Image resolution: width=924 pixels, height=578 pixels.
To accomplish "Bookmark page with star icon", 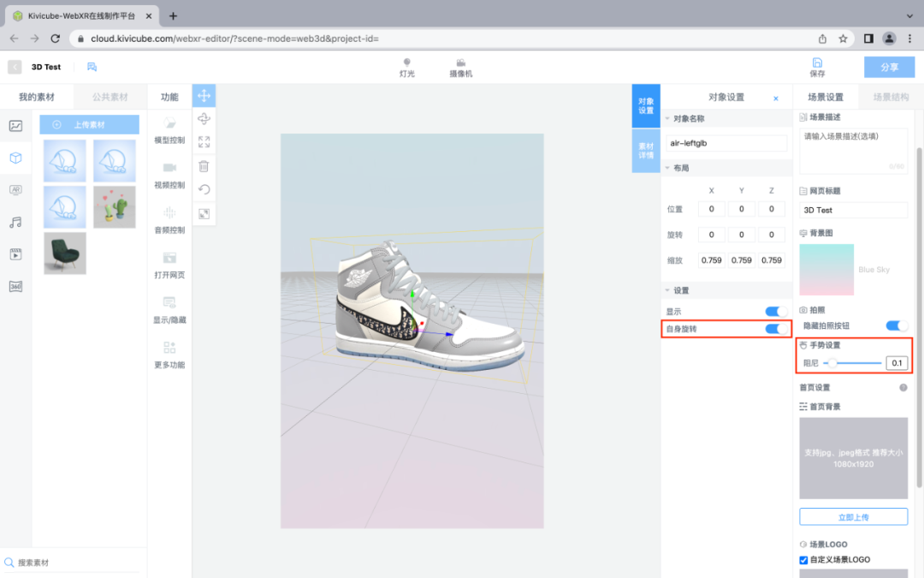I will tap(844, 39).
